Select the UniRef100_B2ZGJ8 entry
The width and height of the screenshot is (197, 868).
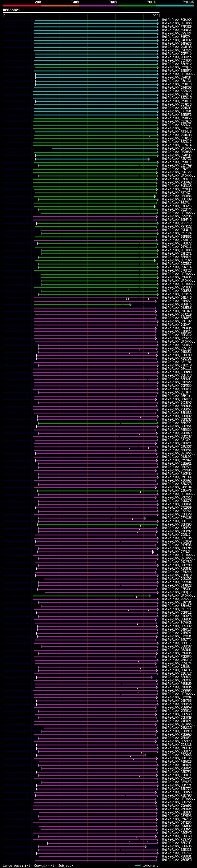[x=177, y=94]
